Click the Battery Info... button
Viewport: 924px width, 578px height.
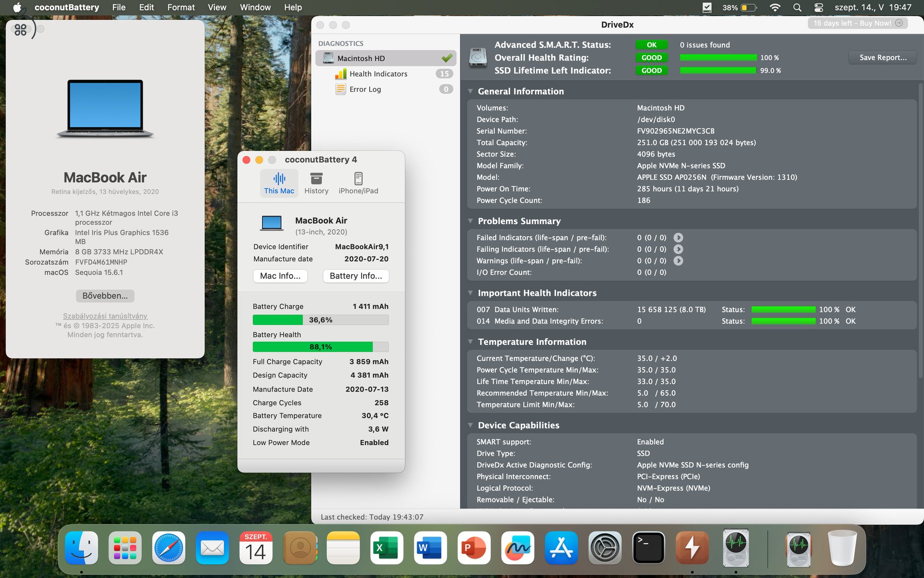tap(356, 276)
